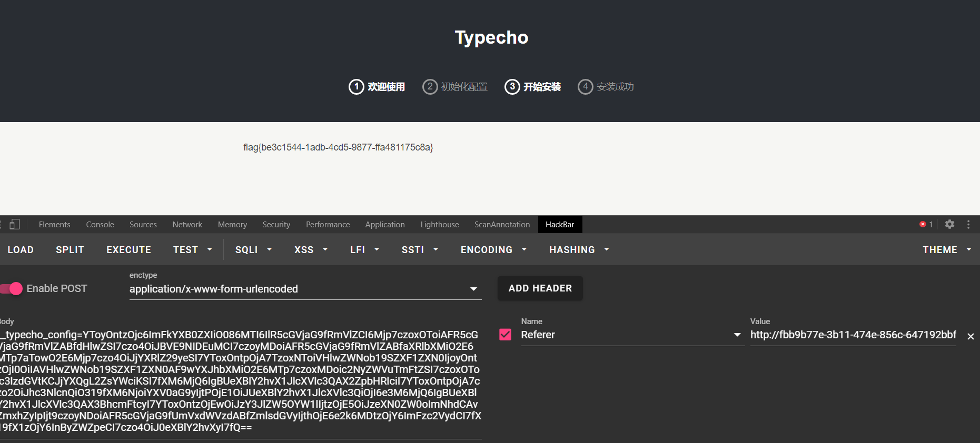The width and height of the screenshot is (980, 443).
Task: Open DevTools settings gear icon
Action: point(949,224)
